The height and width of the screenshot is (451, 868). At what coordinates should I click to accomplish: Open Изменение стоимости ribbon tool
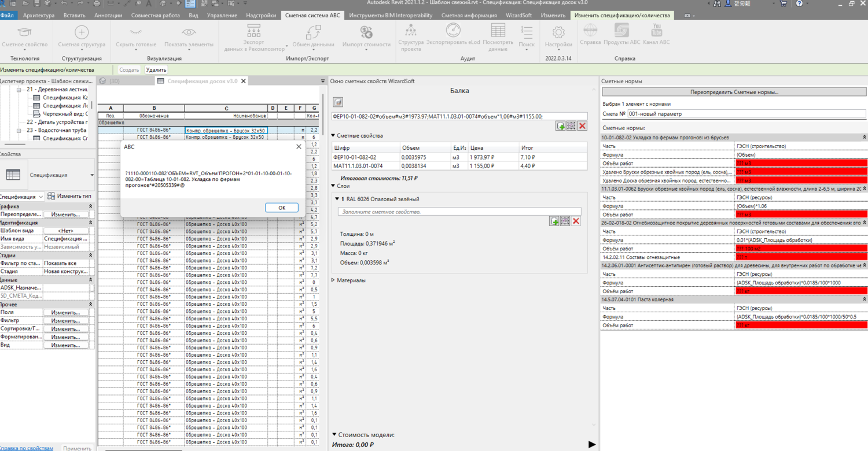tap(366, 33)
